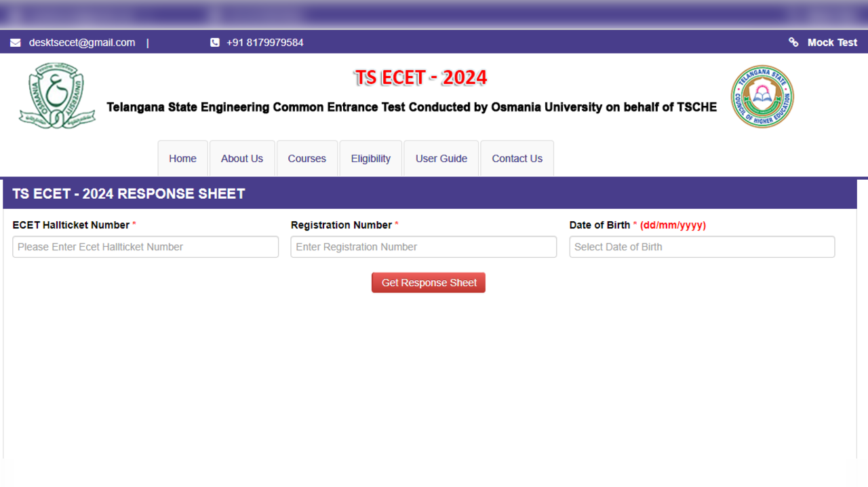The width and height of the screenshot is (868, 487).
Task: Click the phone handset icon in the header
Action: click(x=214, y=42)
